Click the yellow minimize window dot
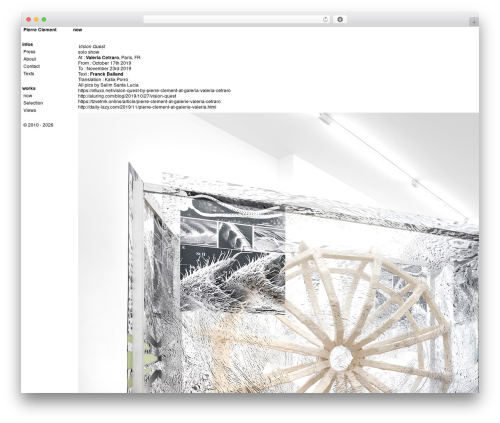 pos(36,19)
